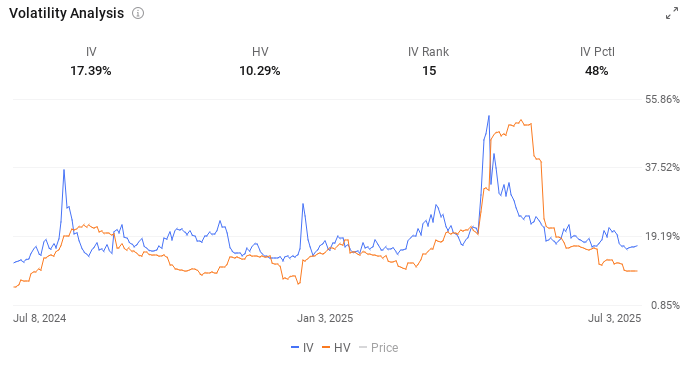Expand chart to fullscreen view
Screen dimensions: 693x365
pyautogui.click(x=672, y=13)
